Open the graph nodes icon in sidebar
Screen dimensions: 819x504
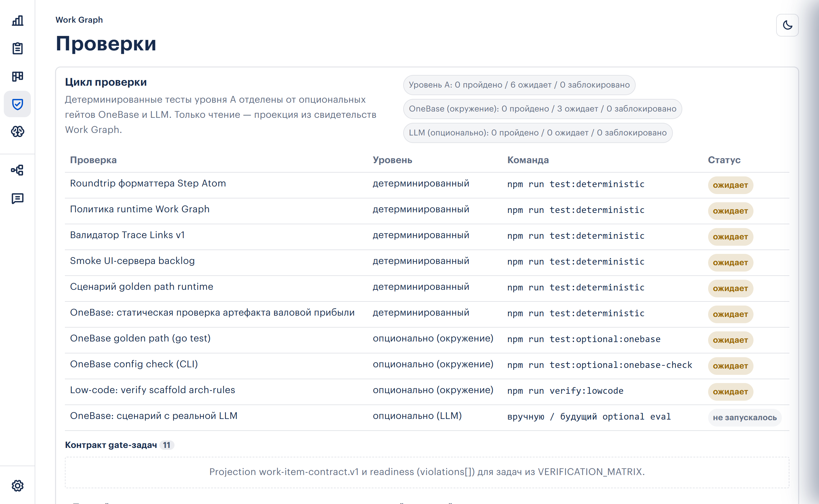click(x=17, y=170)
